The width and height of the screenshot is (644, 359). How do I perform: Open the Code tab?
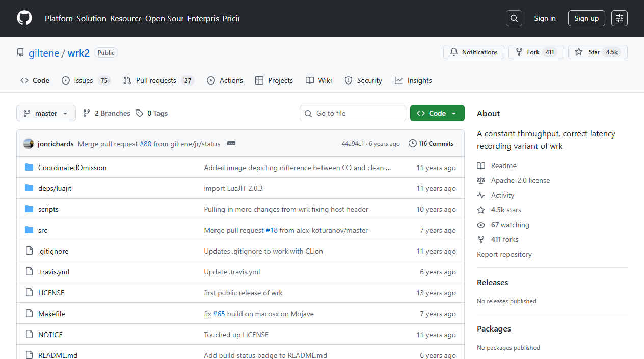click(35, 80)
